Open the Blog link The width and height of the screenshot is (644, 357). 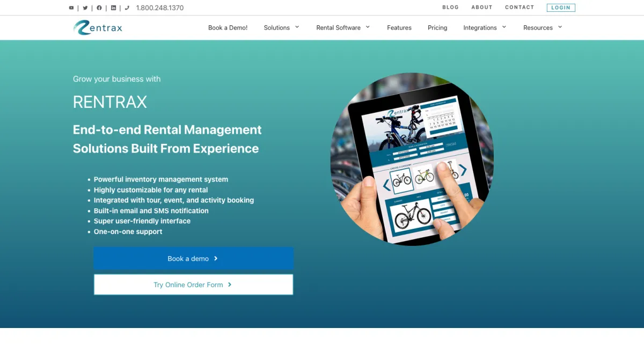450,8
